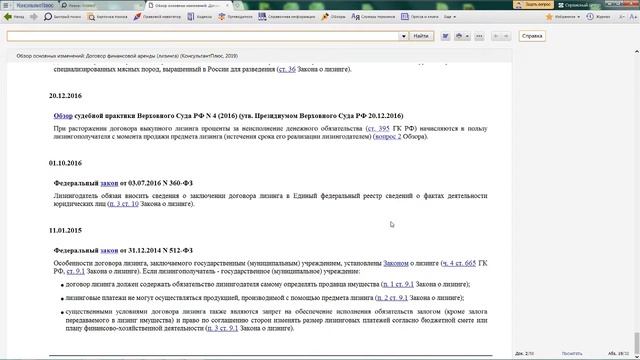640x360 pixels.
Task: Open the п. 1 ст. 9.1 link
Action: (x=398, y=284)
